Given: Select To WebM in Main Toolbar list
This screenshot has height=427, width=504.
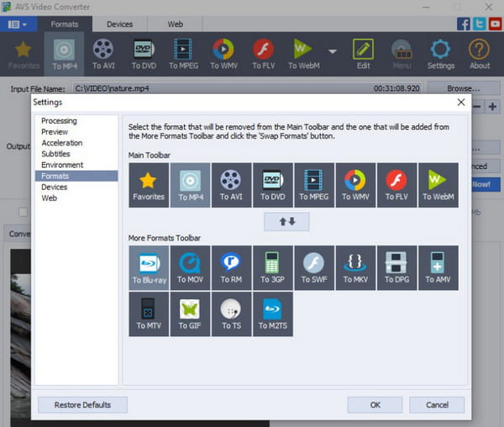Looking at the screenshot, I should (438, 185).
